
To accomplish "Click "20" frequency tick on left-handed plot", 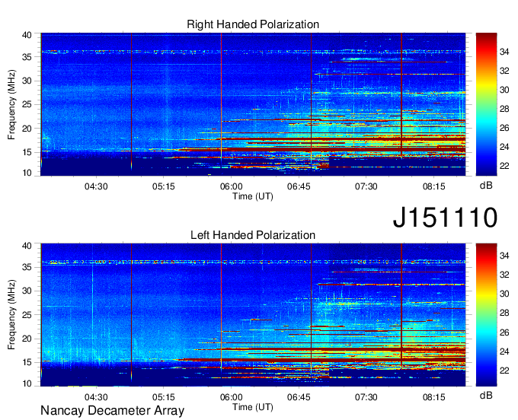I will (27, 339).
